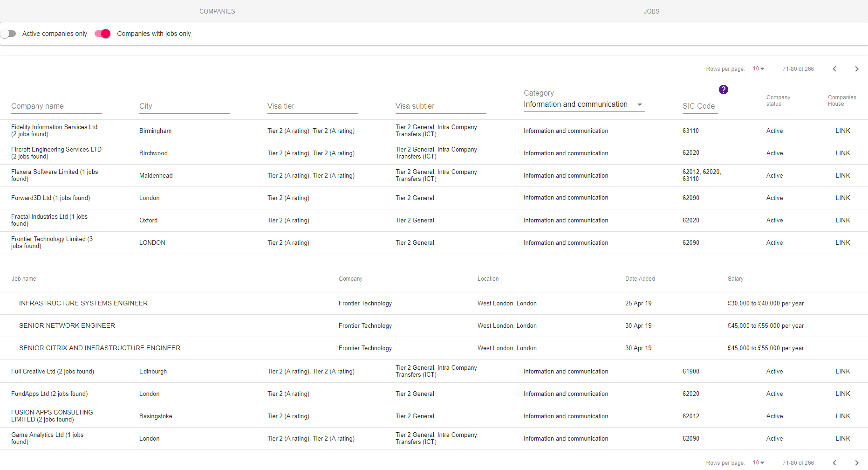The height and width of the screenshot is (470, 868).
Task: Open the SENIOR NETWORK ENGINEER job listing
Action: tap(67, 326)
